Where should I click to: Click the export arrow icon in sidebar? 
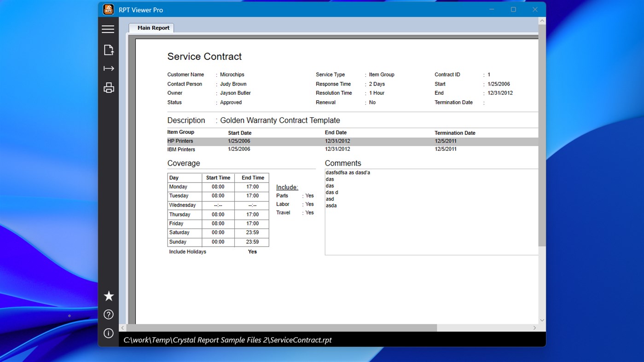pyautogui.click(x=109, y=69)
